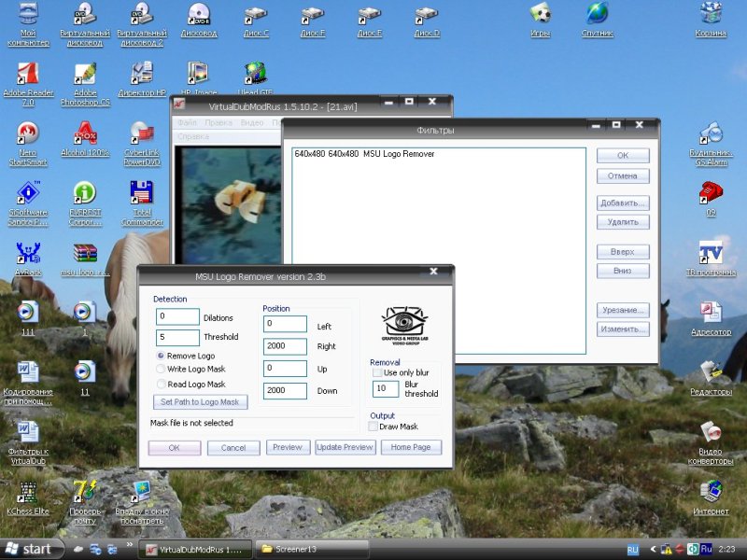Choose the Read Logo Mask radio option

click(x=162, y=384)
